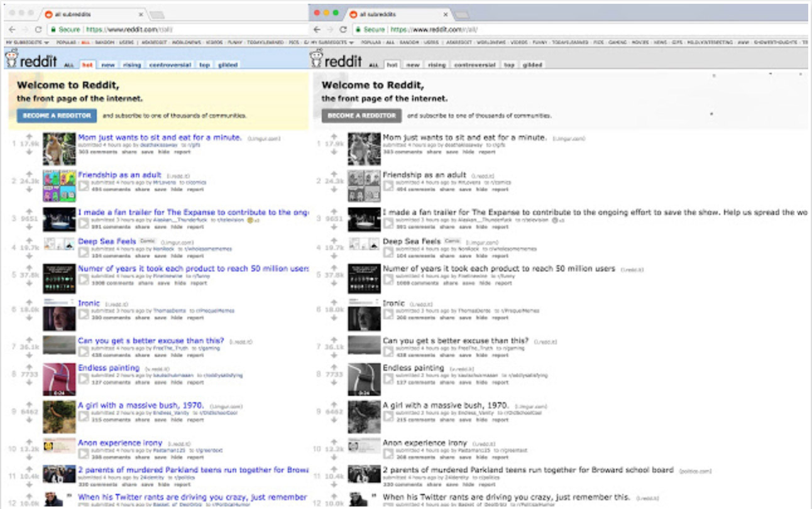The height and width of the screenshot is (509, 812).
Task: Expand 'Deep Sea Feels' preview in left window
Action: (x=84, y=253)
